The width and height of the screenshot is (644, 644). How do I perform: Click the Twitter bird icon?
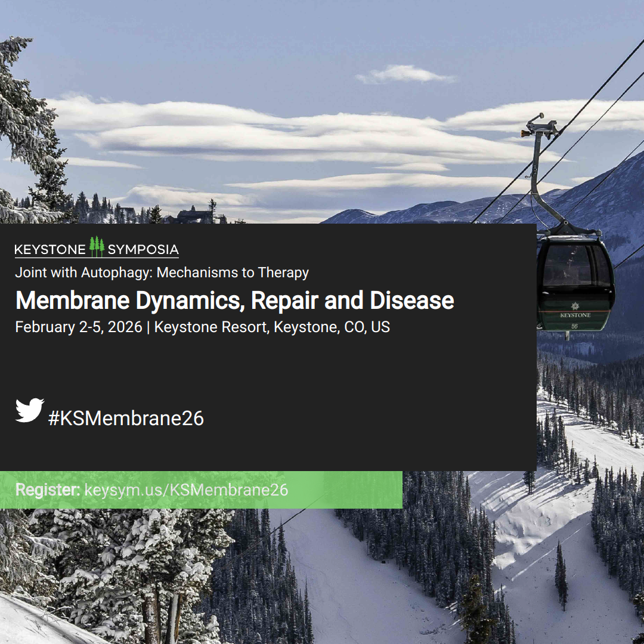pos(30,410)
